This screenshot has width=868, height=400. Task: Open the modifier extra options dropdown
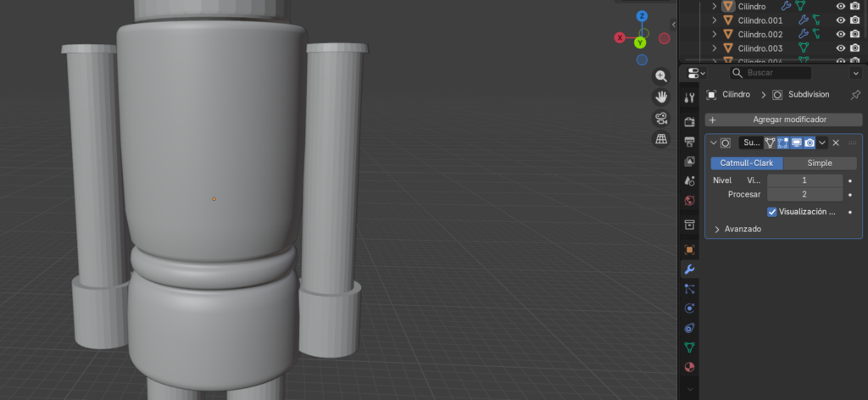(822, 142)
